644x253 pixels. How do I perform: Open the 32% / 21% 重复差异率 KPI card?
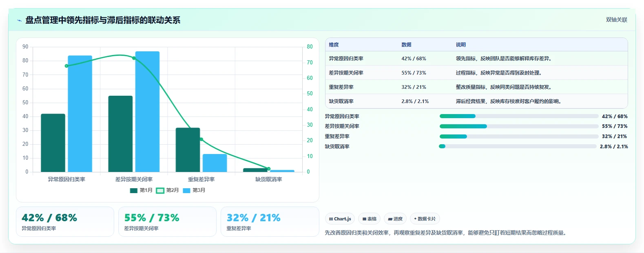[x=270, y=222]
